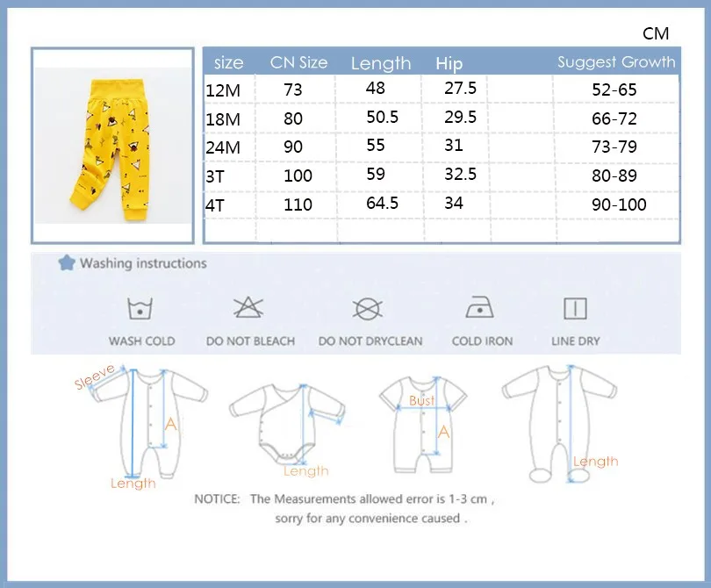
Task: Click the 'LINE DRY' label
Action: (576, 341)
